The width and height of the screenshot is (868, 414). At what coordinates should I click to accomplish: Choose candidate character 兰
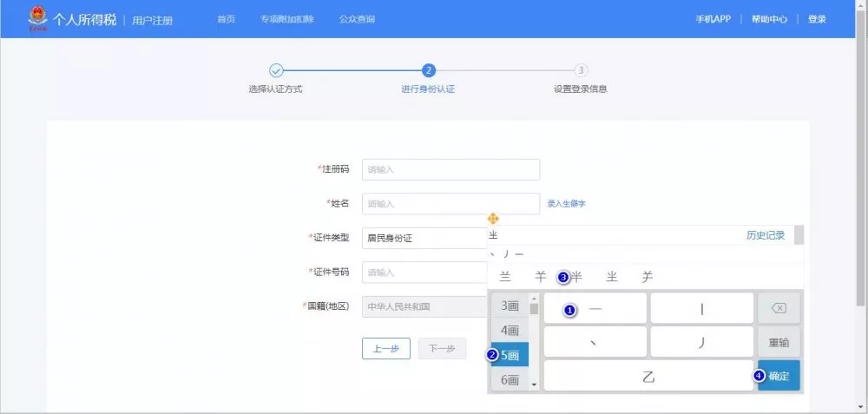click(506, 277)
